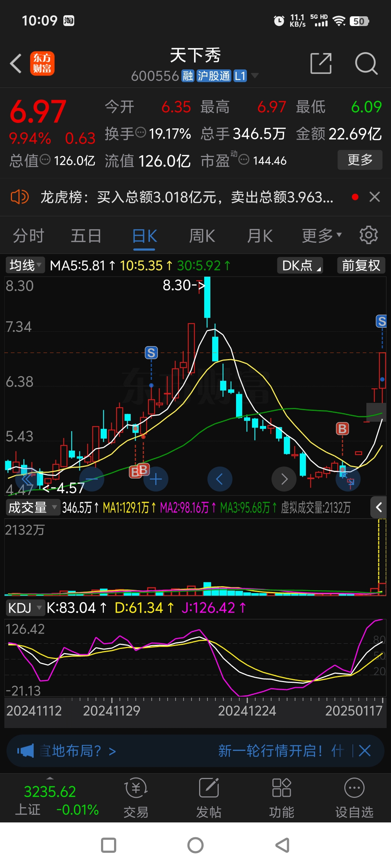Screen dimensions: 391x868
Task: Open chart settings gear
Action: pyautogui.click(x=369, y=235)
